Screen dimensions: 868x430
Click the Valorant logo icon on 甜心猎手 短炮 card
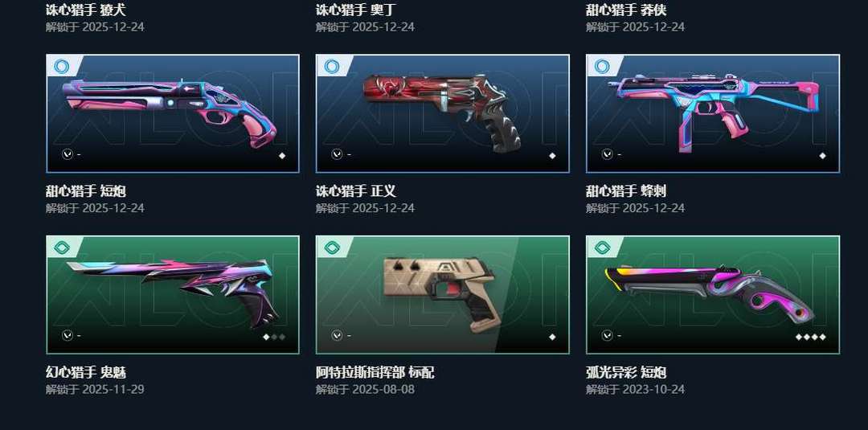[67, 154]
